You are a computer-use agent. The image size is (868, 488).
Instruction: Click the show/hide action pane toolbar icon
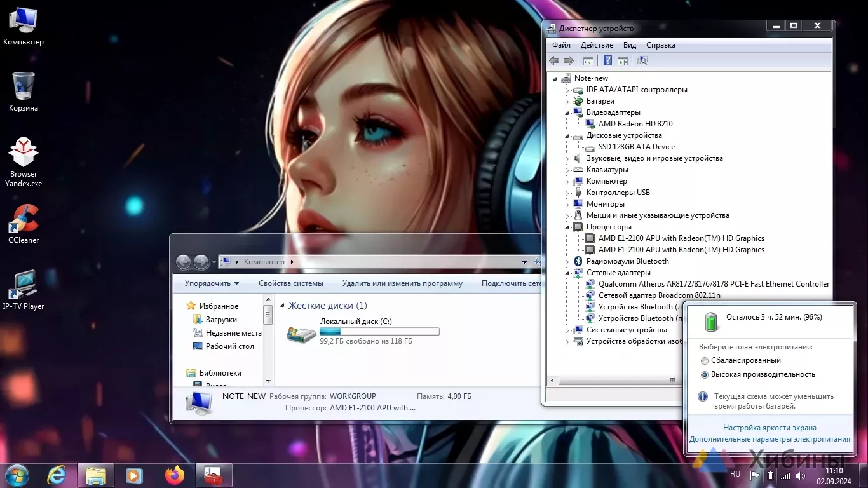pyautogui.click(x=623, y=60)
